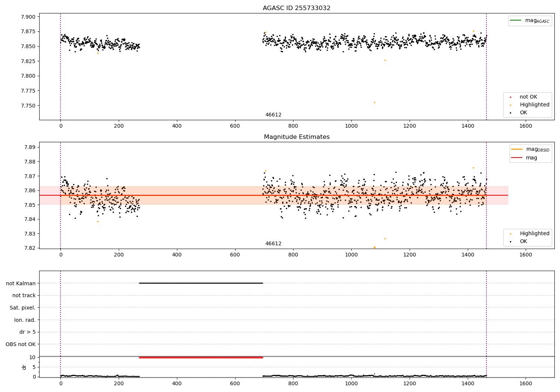Click the red dr bar at value 10
The image size is (560, 392).
pos(201,357)
